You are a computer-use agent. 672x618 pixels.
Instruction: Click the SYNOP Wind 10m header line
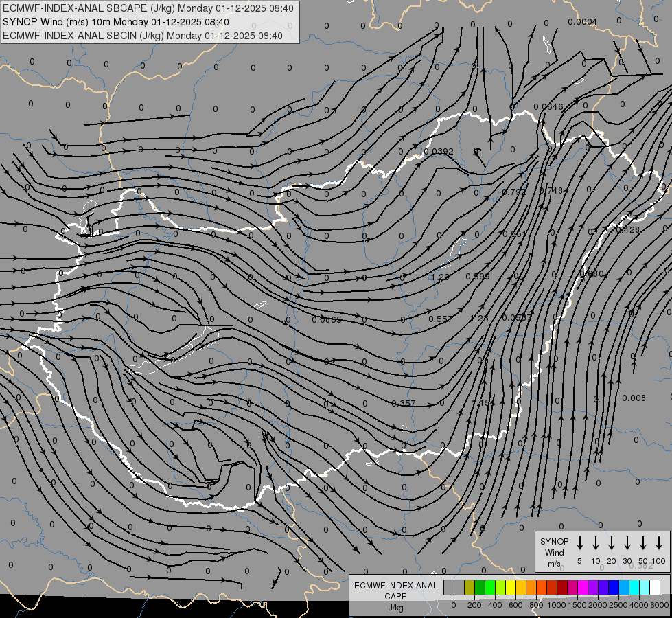tap(116, 22)
